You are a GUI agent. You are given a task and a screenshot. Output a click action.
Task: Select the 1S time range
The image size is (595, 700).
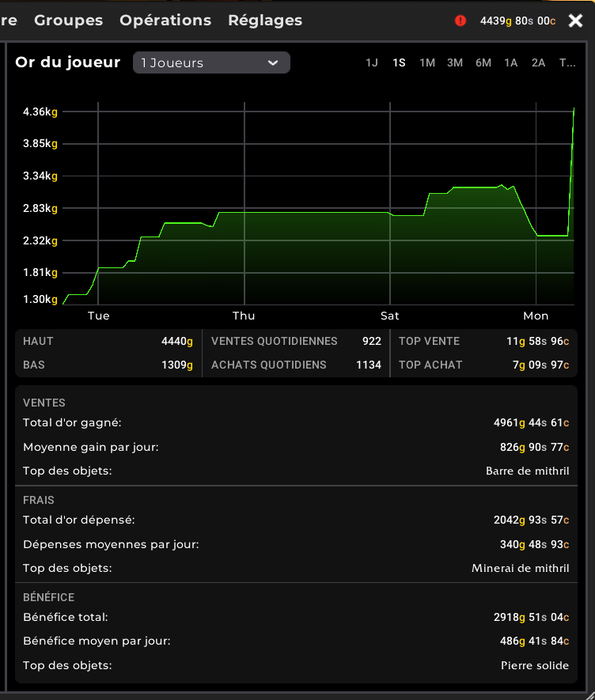399,62
